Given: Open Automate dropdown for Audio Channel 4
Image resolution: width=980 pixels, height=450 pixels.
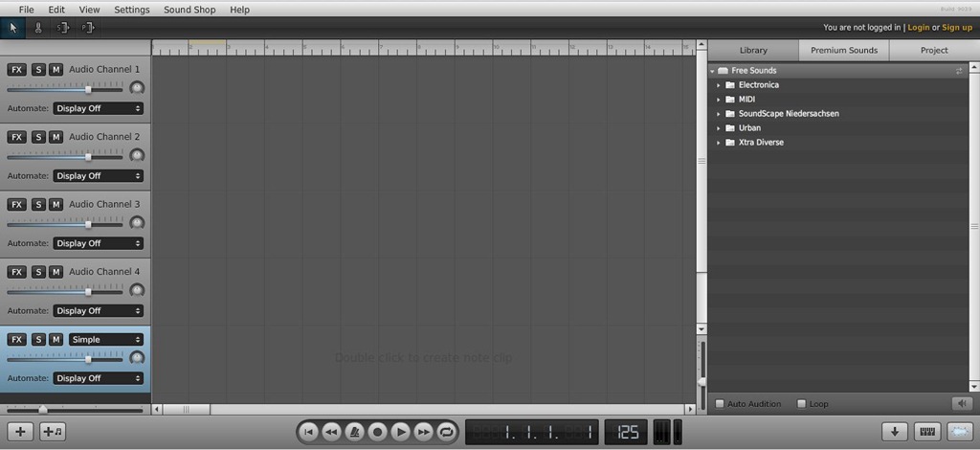Looking at the screenshot, I should pyautogui.click(x=99, y=311).
